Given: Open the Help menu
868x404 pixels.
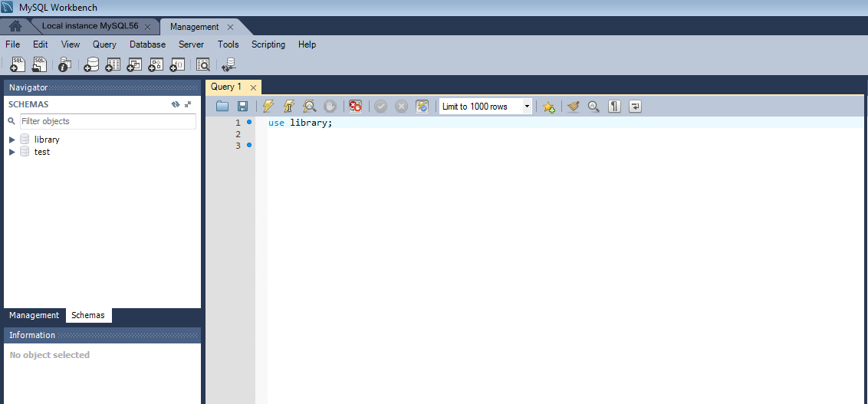Looking at the screenshot, I should (307, 44).
